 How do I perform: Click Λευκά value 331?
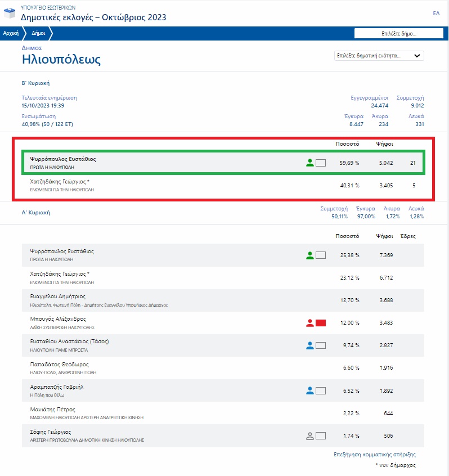420,124
